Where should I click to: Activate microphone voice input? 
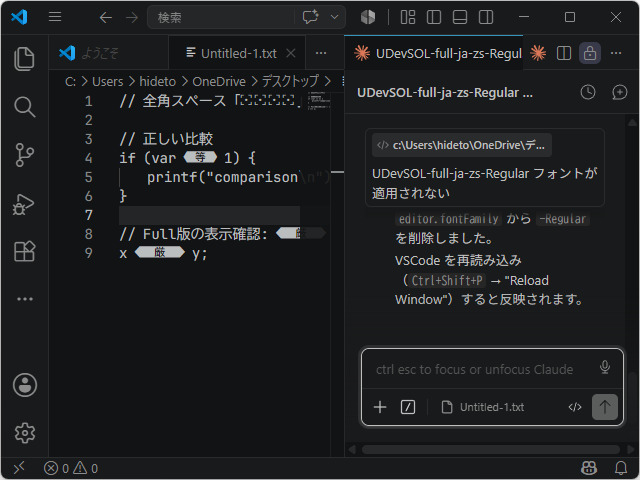(605, 367)
